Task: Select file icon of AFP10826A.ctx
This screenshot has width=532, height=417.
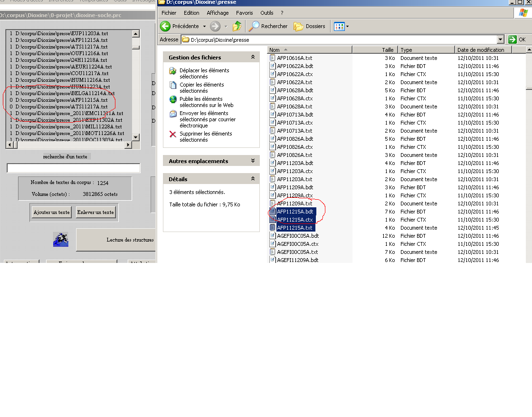Action: coord(272,147)
